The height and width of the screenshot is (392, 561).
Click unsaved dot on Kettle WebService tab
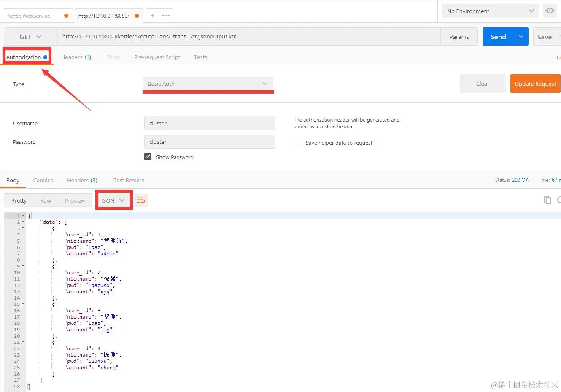click(66, 16)
